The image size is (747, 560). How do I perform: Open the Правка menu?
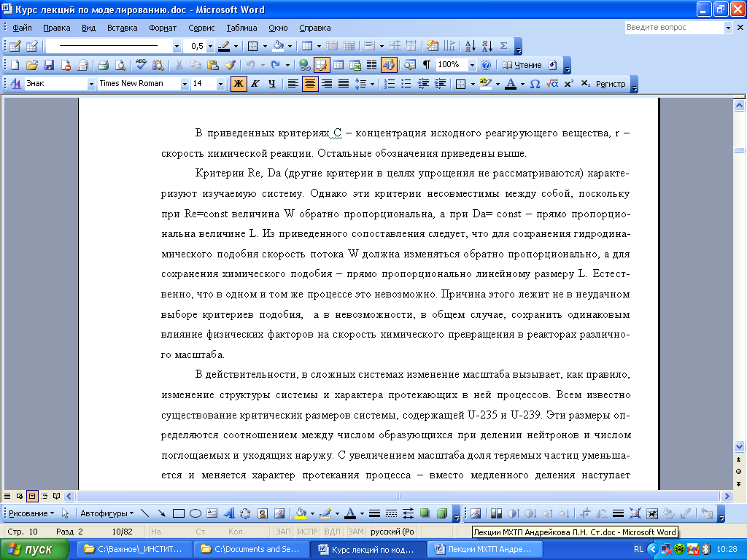[x=57, y=28]
